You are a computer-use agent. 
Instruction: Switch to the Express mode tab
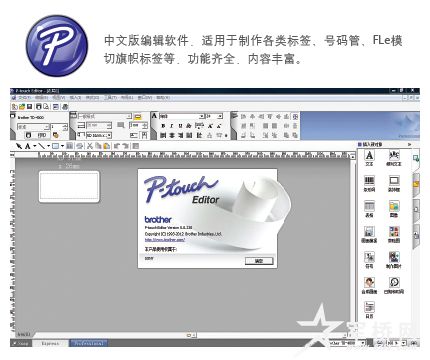50,343
